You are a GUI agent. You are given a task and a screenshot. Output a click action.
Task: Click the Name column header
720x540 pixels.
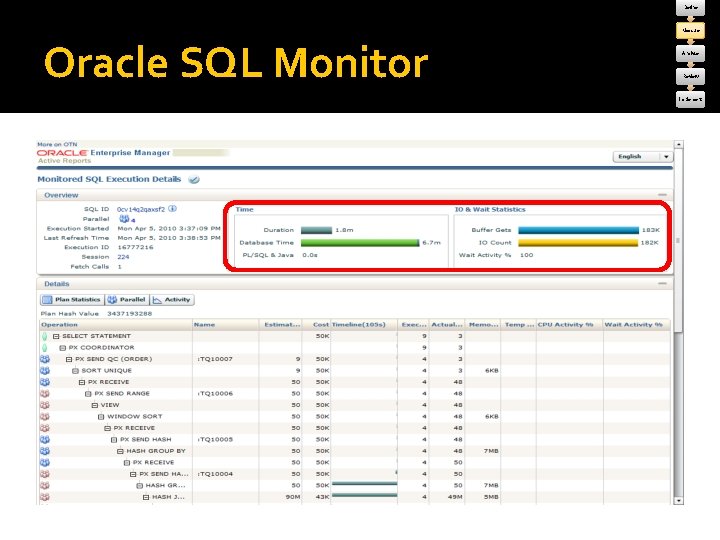tap(225, 325)
